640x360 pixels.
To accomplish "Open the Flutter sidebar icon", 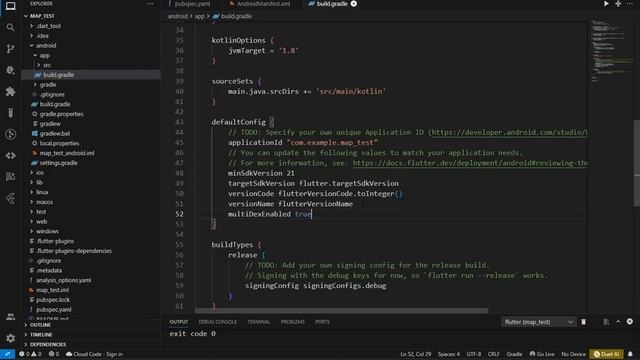I will (10, 198).
